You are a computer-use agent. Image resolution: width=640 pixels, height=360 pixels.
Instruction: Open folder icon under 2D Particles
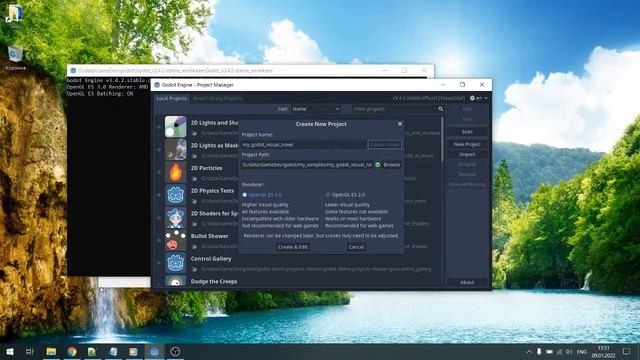(194, 179)
